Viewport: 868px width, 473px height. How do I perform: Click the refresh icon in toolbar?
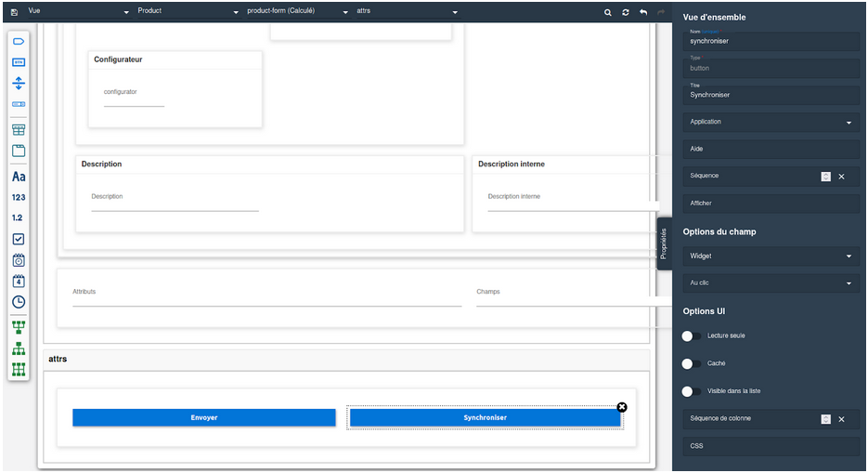[x=626, y=12]
